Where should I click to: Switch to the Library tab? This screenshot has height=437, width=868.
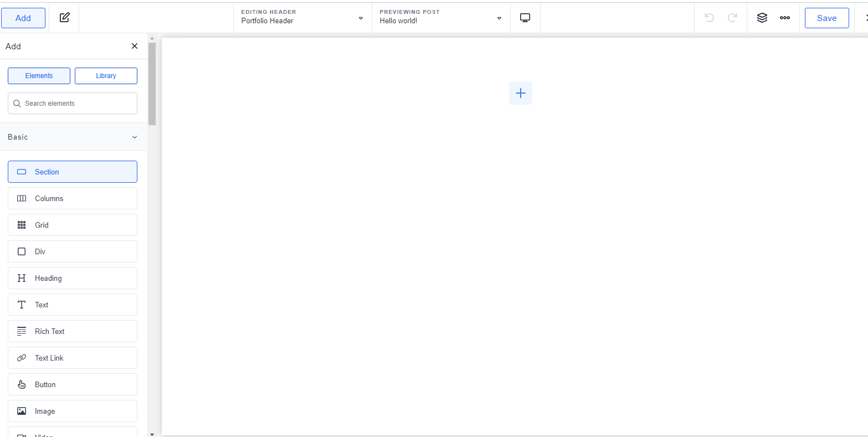106,76
